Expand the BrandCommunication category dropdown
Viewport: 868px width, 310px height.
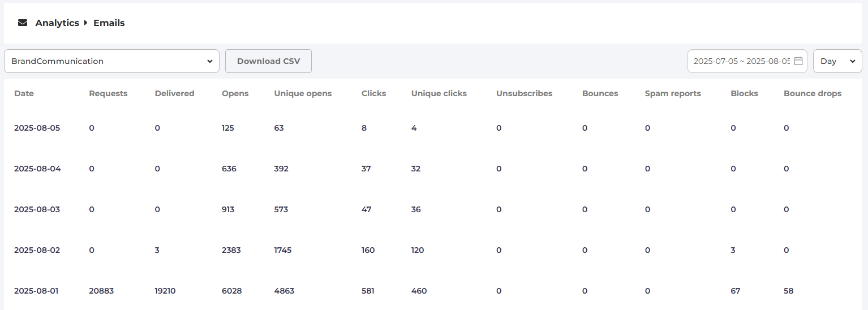click(x=111, y=61)
